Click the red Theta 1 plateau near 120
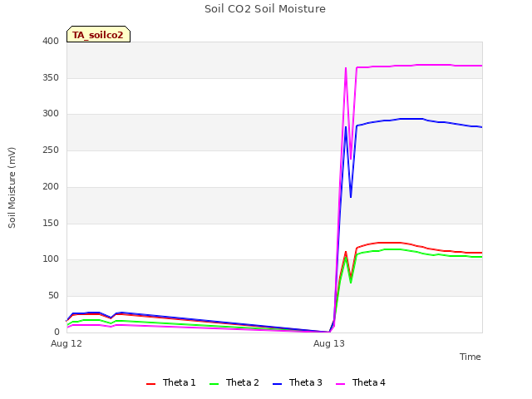 pos(390,243)
